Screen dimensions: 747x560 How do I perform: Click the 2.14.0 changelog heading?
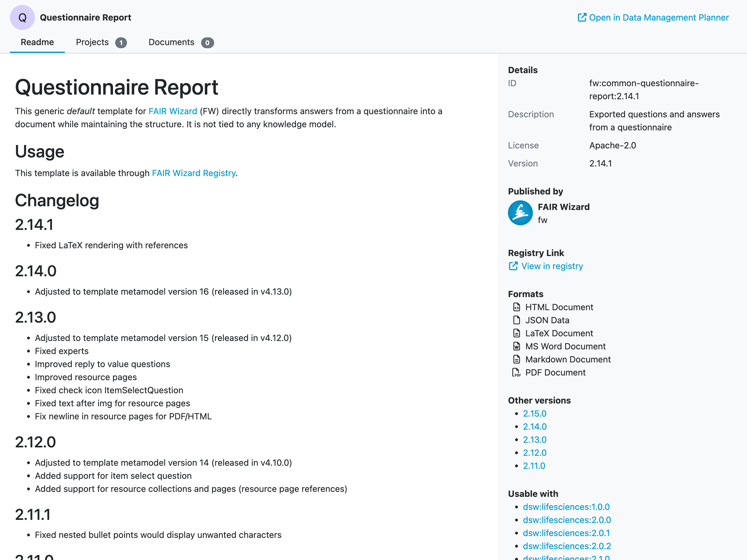36,271
